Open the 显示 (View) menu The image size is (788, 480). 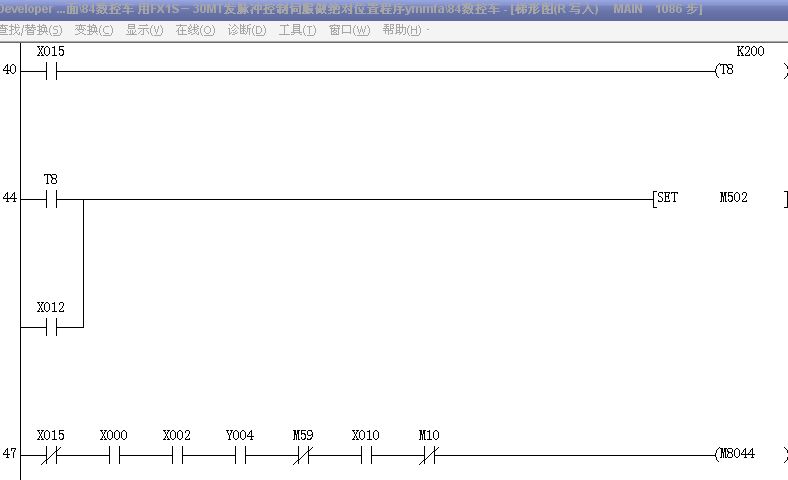[x=144, y=30]
